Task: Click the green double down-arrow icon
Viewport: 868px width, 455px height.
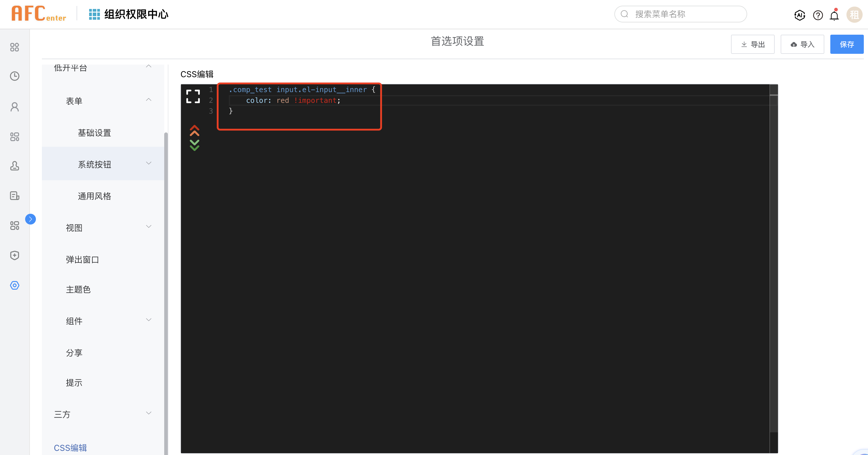Action: click(x=194, y=145)
